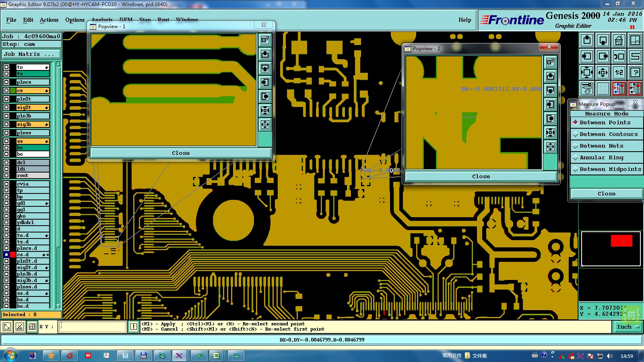Click the S-shaped trace path icon

click(x=635, y=56)
